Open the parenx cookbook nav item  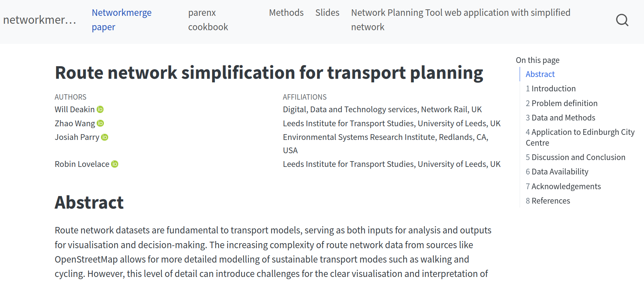208,20
